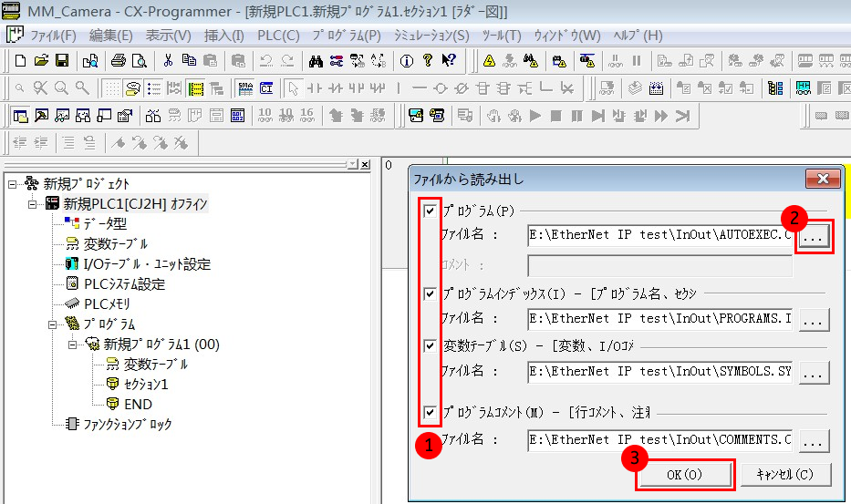Image resolution: width=851 pixels, height=504 pixels.
Task: Select END section in project tree
Action: (138, 405)
